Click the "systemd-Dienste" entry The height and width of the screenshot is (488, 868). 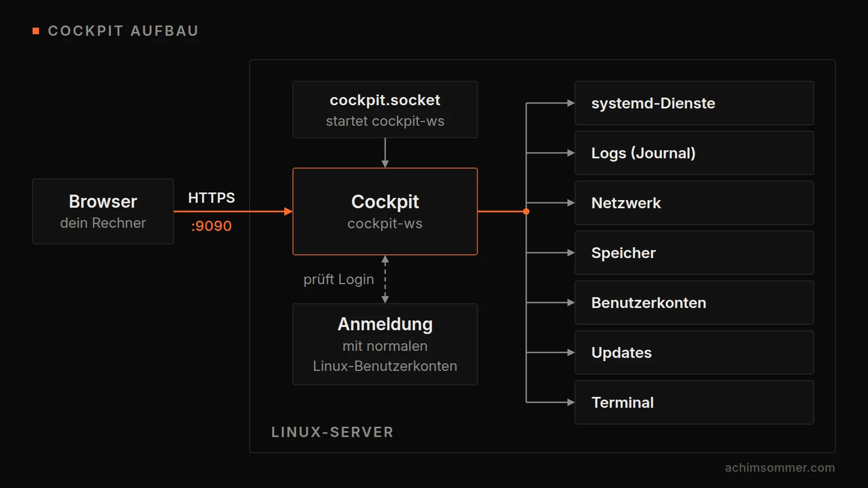694,103
